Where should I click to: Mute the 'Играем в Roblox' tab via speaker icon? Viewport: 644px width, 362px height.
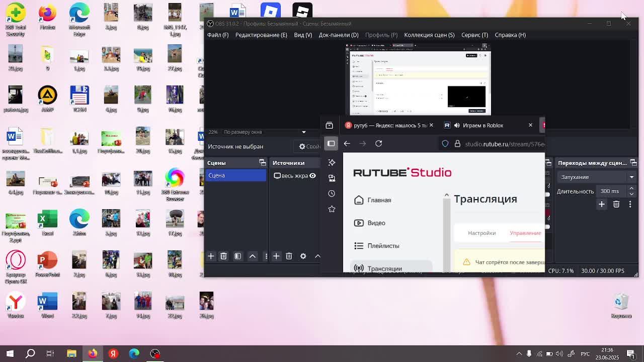point(457,126)
